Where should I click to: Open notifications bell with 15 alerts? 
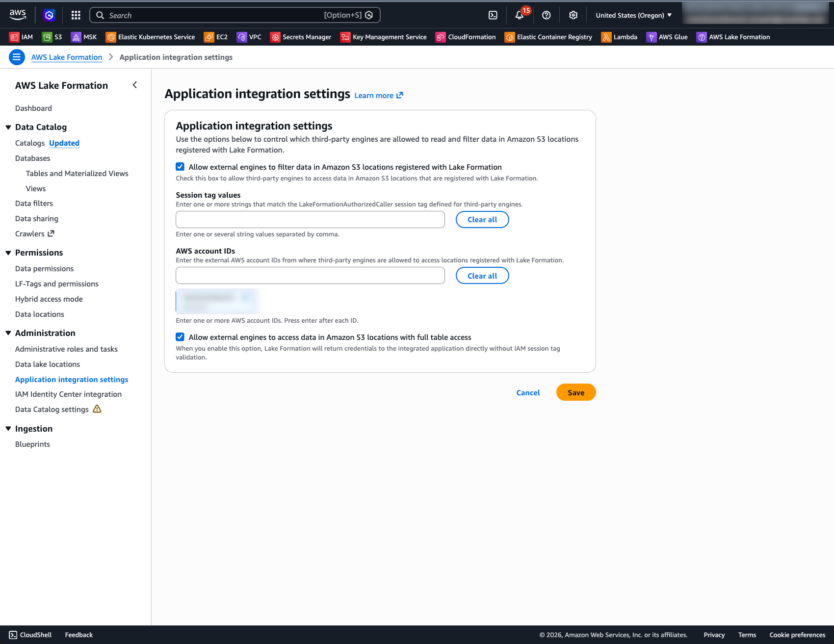[x=520, y=15]
